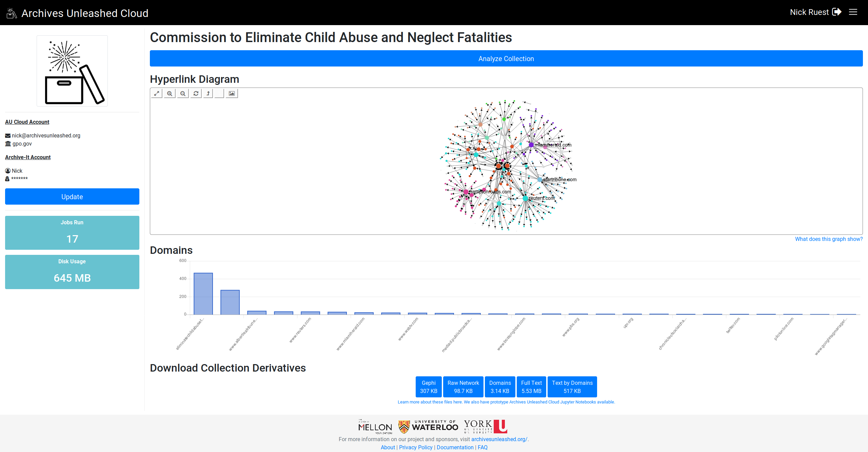The image size is (868, 452).
Task: Visit the archivesunleashed.org/ footer link
Action: click(499, 439)
